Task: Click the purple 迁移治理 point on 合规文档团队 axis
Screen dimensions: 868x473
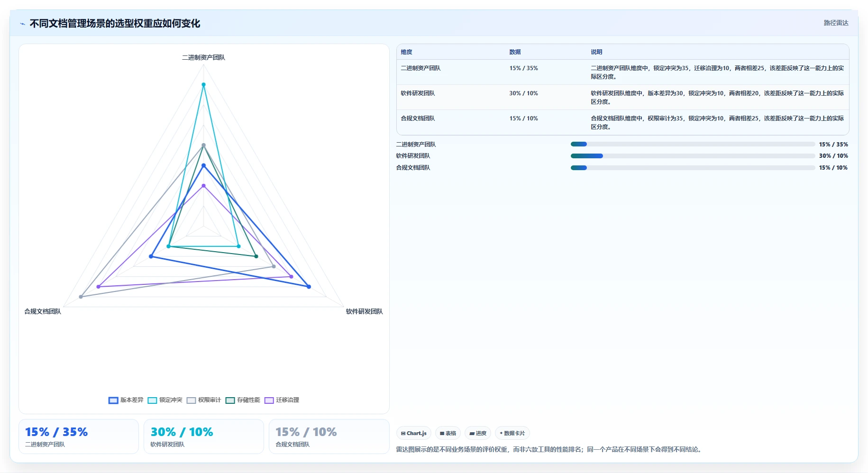Action: 99,287
